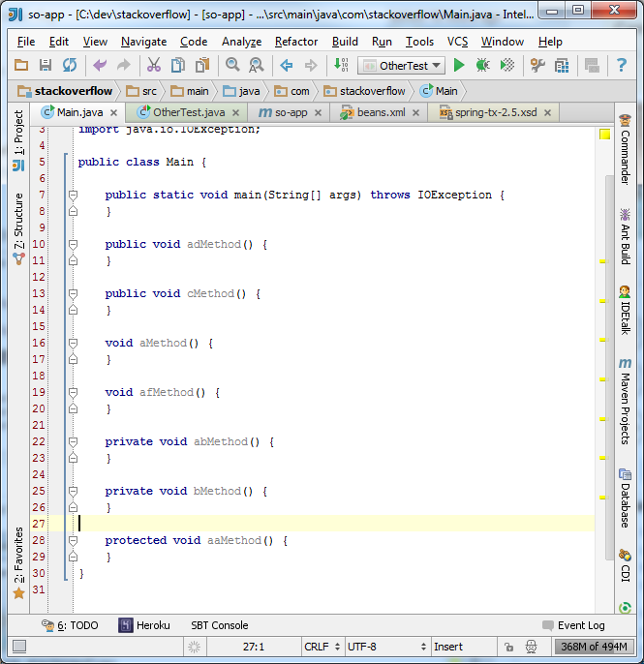Toggle the read-only lock icon
The width and height of the screenshot is (644, 664).
pos(508,647)
